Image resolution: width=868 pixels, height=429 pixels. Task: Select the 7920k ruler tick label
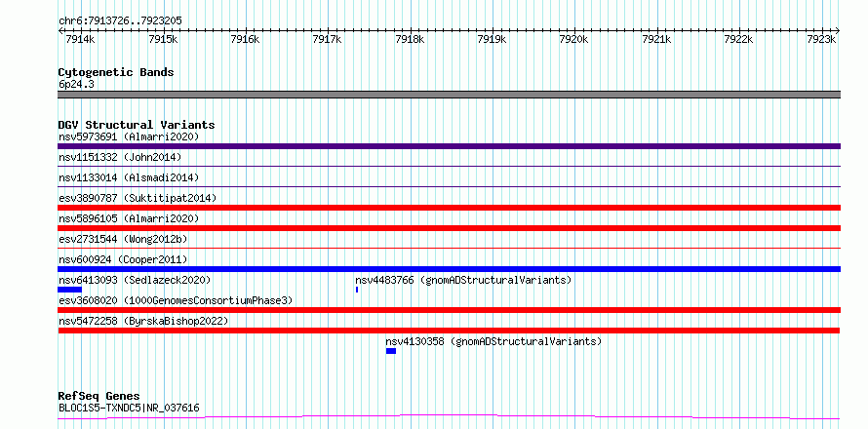[x=574, y=39]
